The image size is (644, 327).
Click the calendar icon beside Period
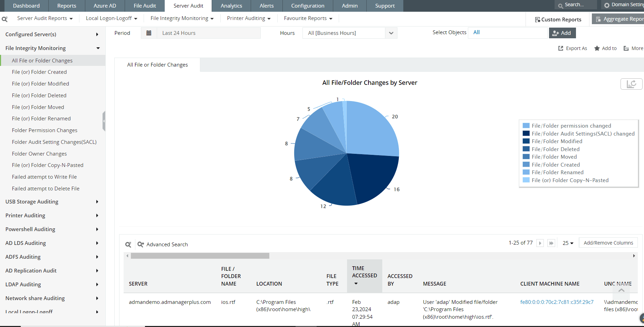pyautogui.click(x=149, y=33)
